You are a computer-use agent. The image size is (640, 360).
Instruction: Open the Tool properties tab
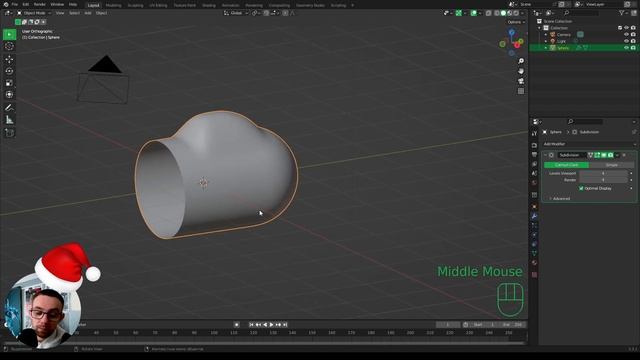click(x=534, y=133)
